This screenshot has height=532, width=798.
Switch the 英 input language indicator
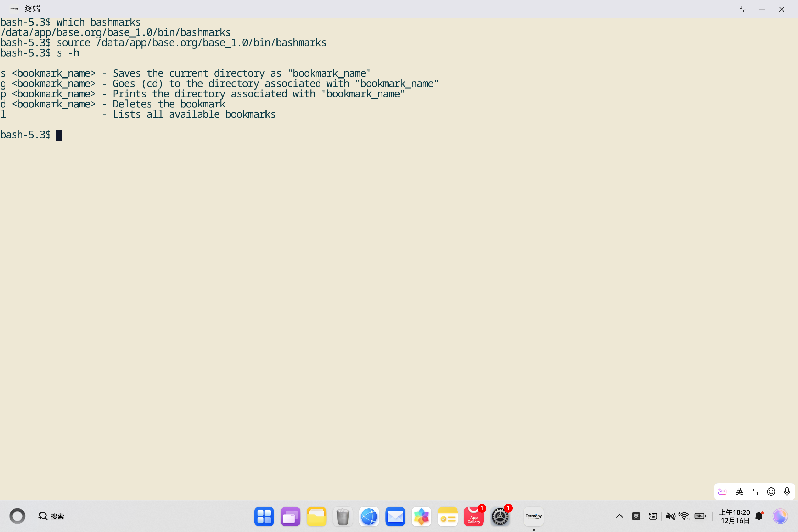[636, 516]
